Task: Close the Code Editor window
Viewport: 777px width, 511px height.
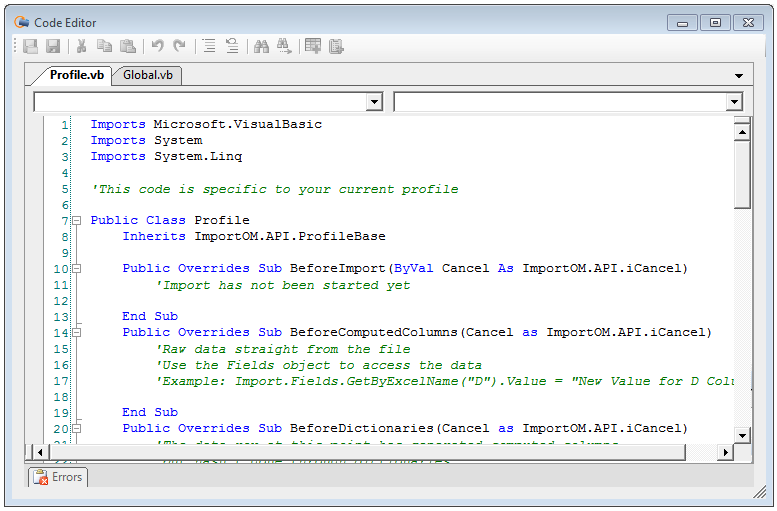Action: point(748,23)
